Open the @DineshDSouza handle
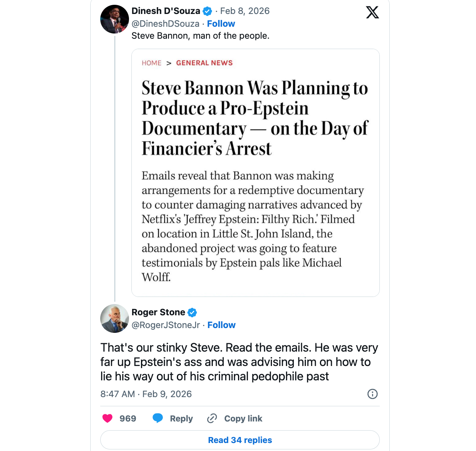Image resolution: width=476 pixels, height=451 pixels. pos(165,24)
